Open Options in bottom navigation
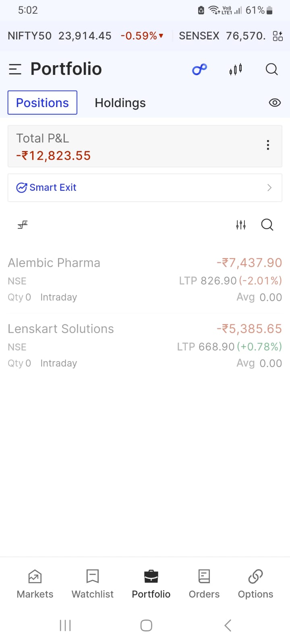This screenshot has width=290, height=644. [255, 584]
